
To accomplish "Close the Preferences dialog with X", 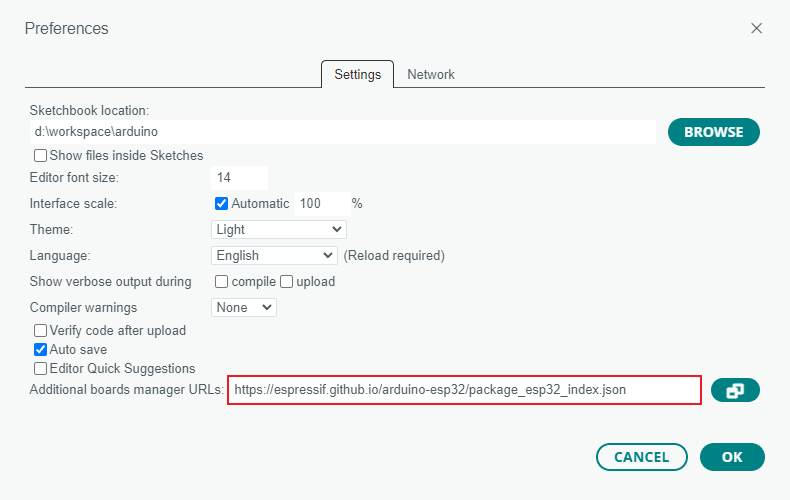I will click(756, 28).
